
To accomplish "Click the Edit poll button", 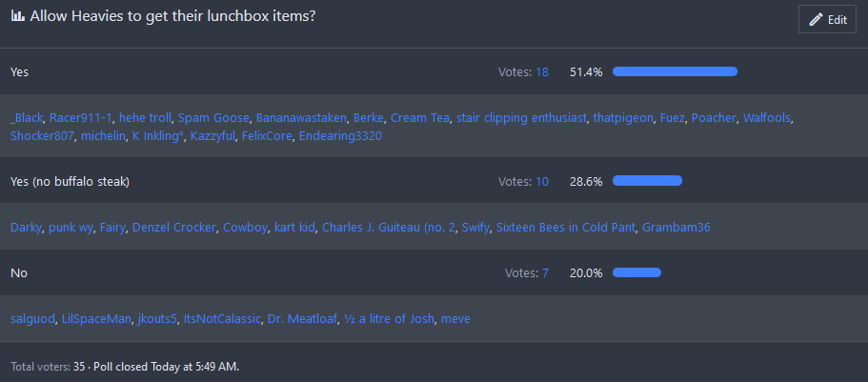I will (x=827, y=19).
